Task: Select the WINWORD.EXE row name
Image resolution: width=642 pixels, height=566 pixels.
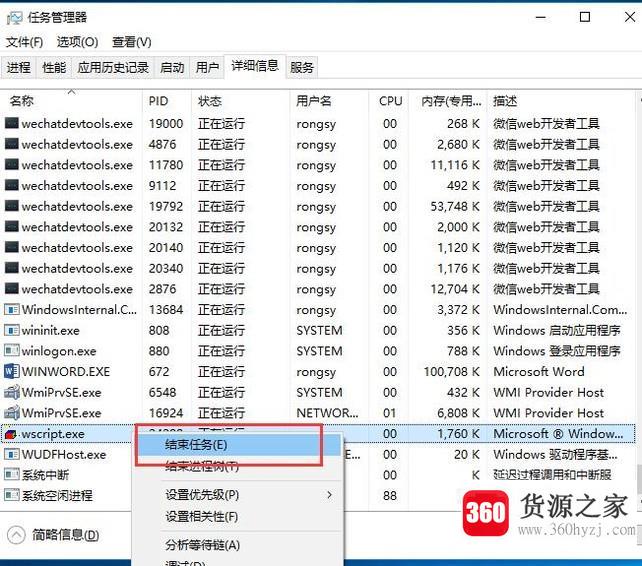Action: (x=66, y=371)
